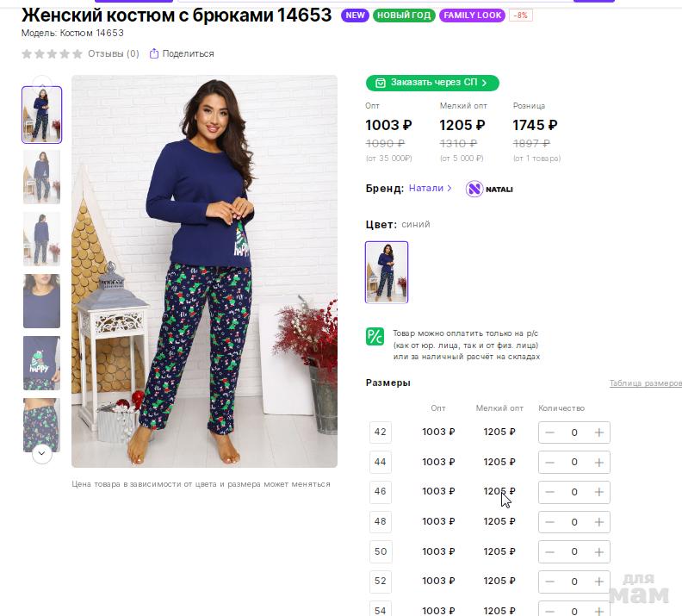Click the size 42 quantity input field
Screen dimensions: 682x616
click(574, 432)
